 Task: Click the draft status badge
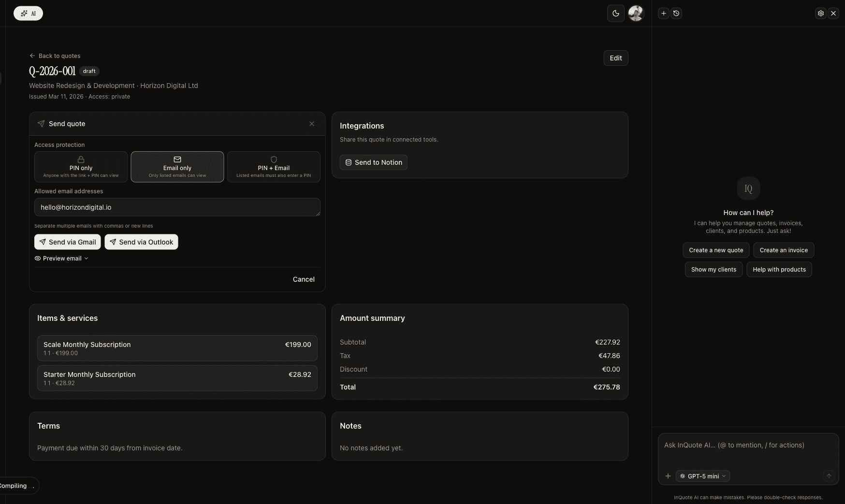click(x=89, y=71)
